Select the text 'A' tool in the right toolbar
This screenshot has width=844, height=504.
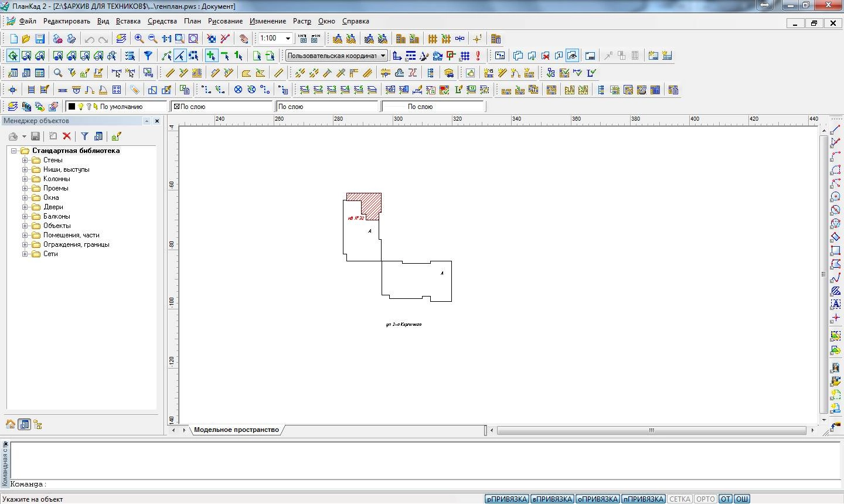(x=836, y=304)
